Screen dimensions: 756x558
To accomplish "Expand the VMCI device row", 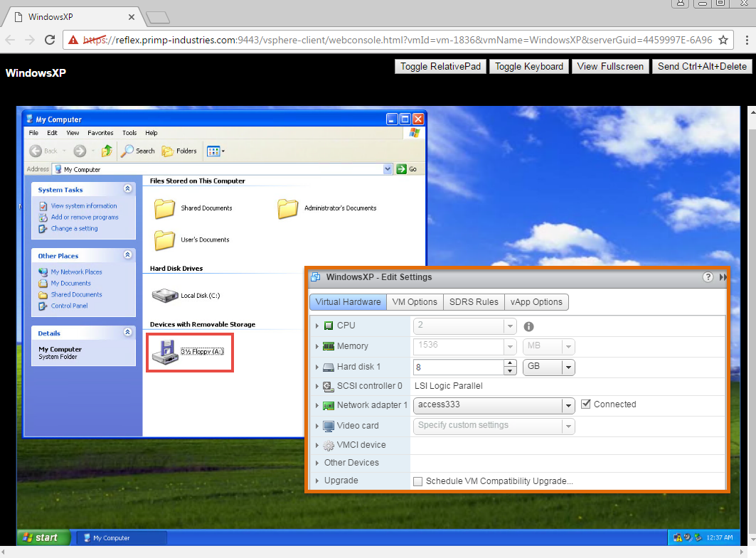I will (x=316, y=445).
